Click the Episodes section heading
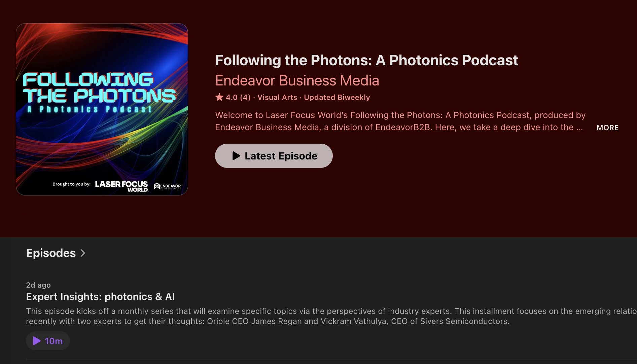 tap(51, 253)
